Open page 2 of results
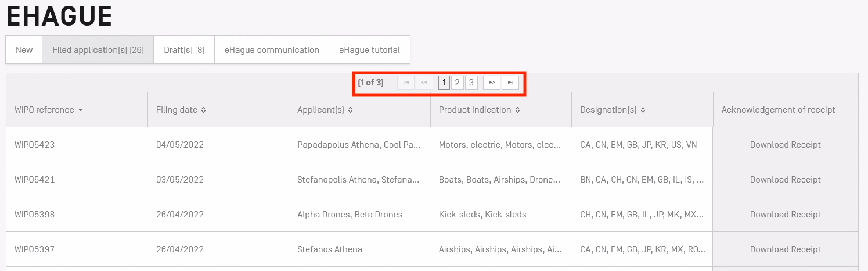This screenshot has width=868, height=271. 457,83
